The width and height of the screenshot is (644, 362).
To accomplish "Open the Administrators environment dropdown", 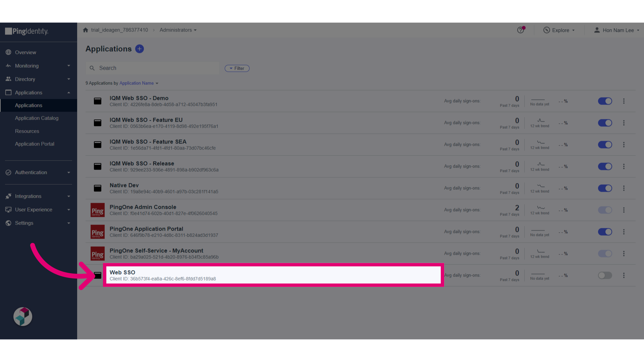I will [x=178, y=30].
